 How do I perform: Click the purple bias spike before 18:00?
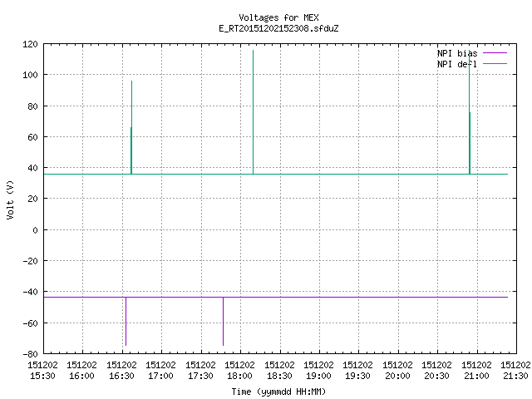coord(224,322)
